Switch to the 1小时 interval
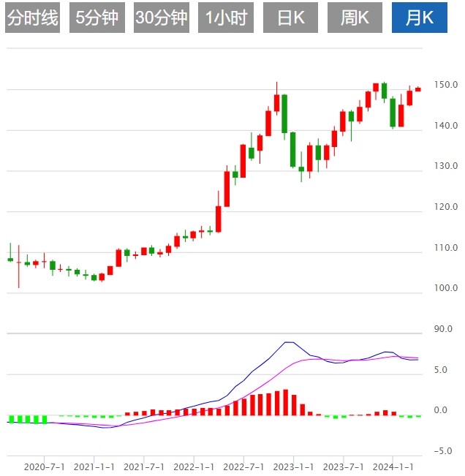 [x=226, y=18]
